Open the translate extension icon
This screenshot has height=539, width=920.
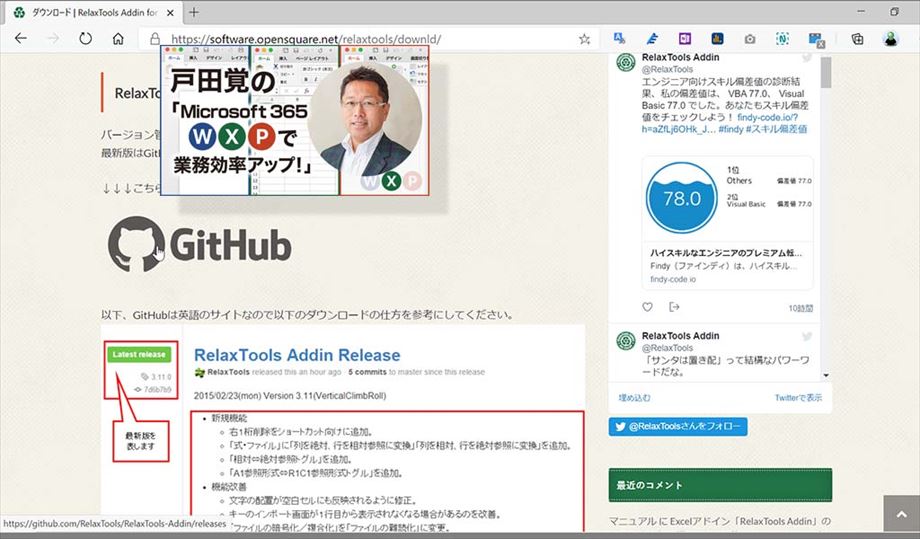(x=619, y=39)
